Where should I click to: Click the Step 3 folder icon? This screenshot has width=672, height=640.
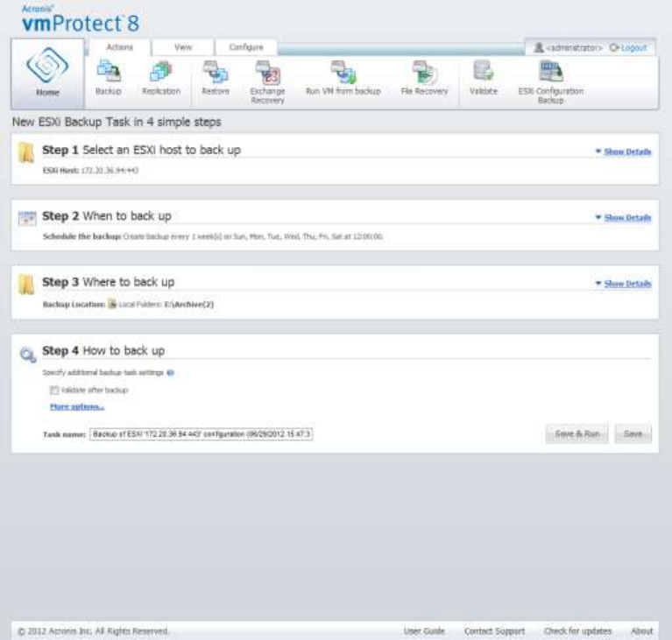[26, 285]
